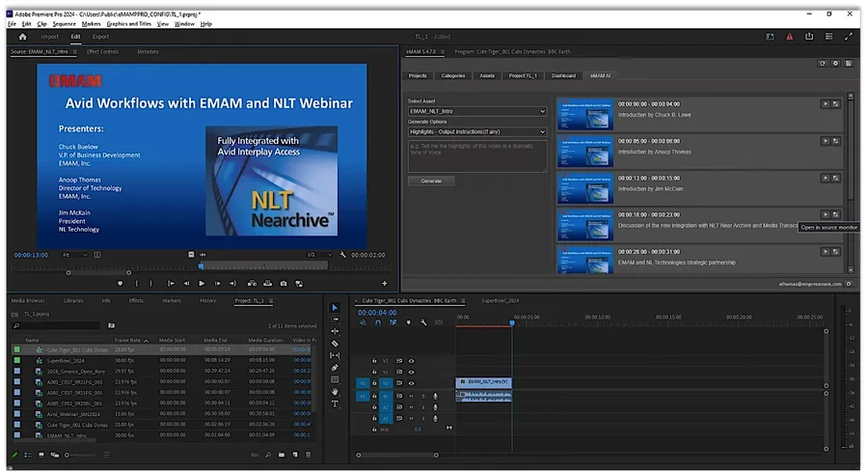This screenshot has width=868, height=473.
Task: Enter full screen with the expand icon
Action: pyautogui.click(x=848, y=37)
